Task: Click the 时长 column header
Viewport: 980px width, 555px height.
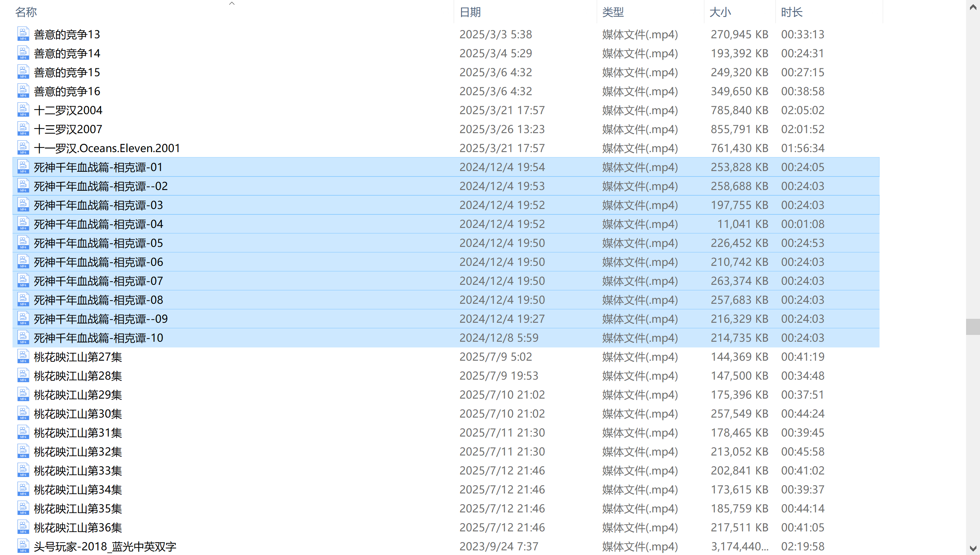Action: pyautogui.click(x=792, y=12)
